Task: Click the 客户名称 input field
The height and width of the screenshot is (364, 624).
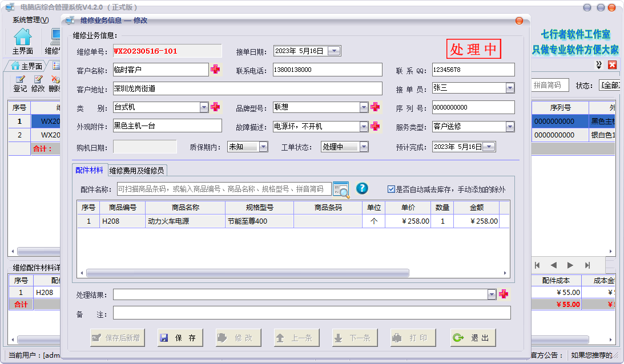Action: [161, 70]
